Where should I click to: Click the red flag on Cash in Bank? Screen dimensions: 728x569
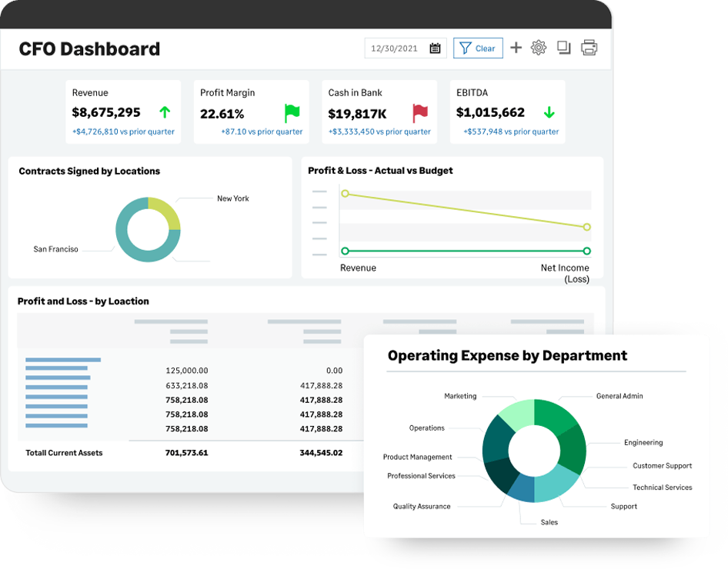419,113
